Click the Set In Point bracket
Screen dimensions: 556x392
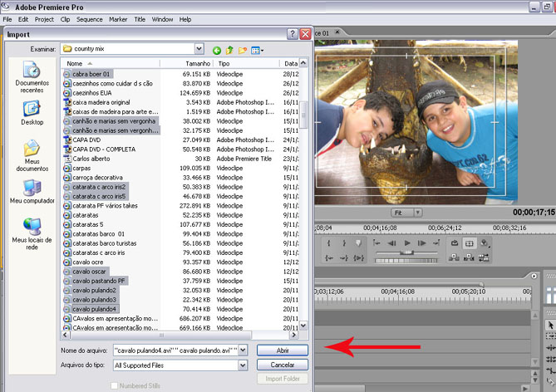(329, 243)
